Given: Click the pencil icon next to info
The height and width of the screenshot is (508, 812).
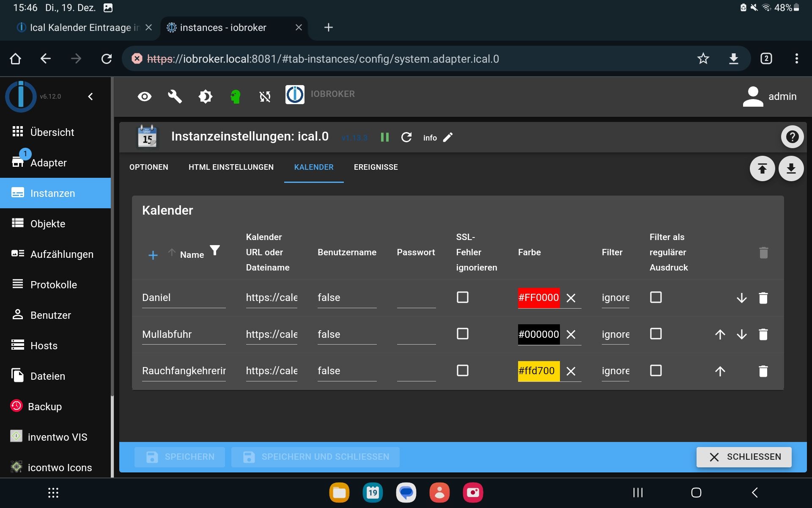Looking at the screenshot, I should click(447, 137).
